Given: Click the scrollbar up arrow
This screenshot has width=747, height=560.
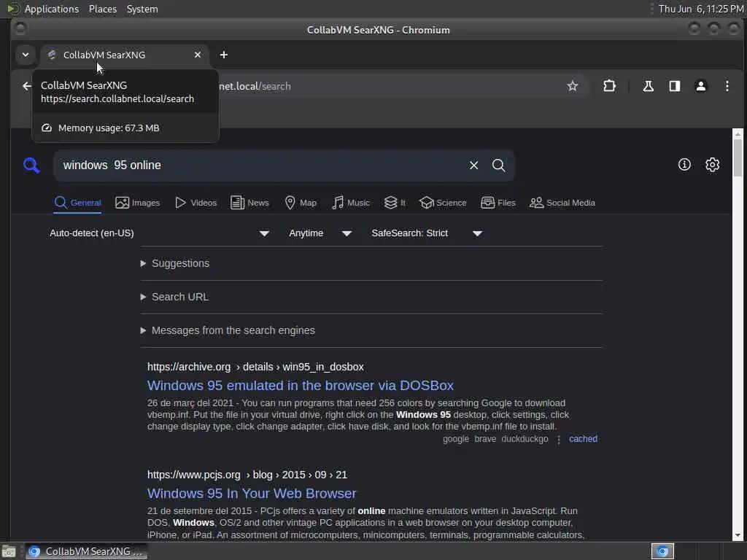Looking at the screenshot, I should 738,134.
